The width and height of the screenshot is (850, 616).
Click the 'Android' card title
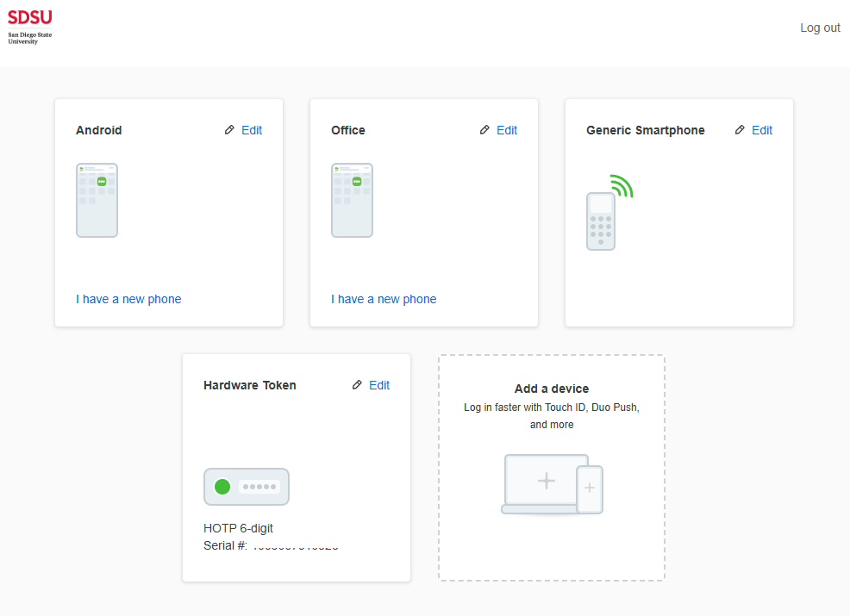[98, 130]
